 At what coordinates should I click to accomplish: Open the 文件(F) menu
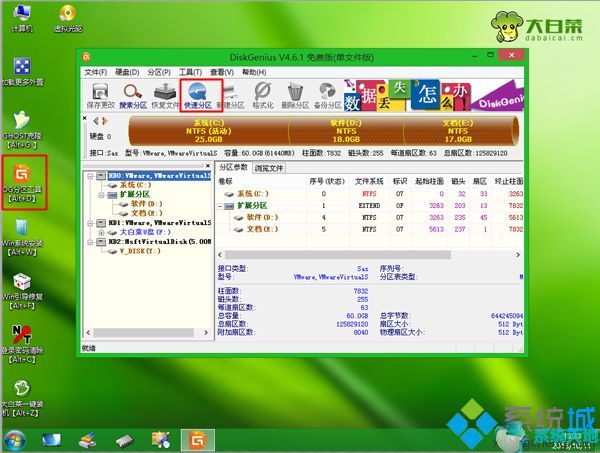95,72
